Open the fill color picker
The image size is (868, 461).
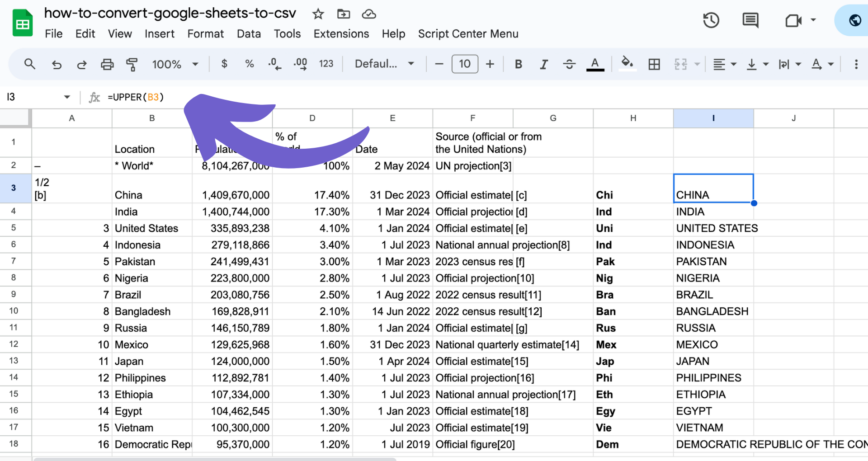pos(627,64)
